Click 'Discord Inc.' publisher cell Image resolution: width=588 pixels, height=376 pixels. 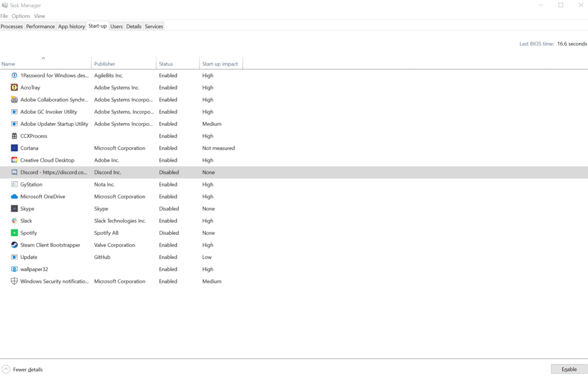(107, 172)
